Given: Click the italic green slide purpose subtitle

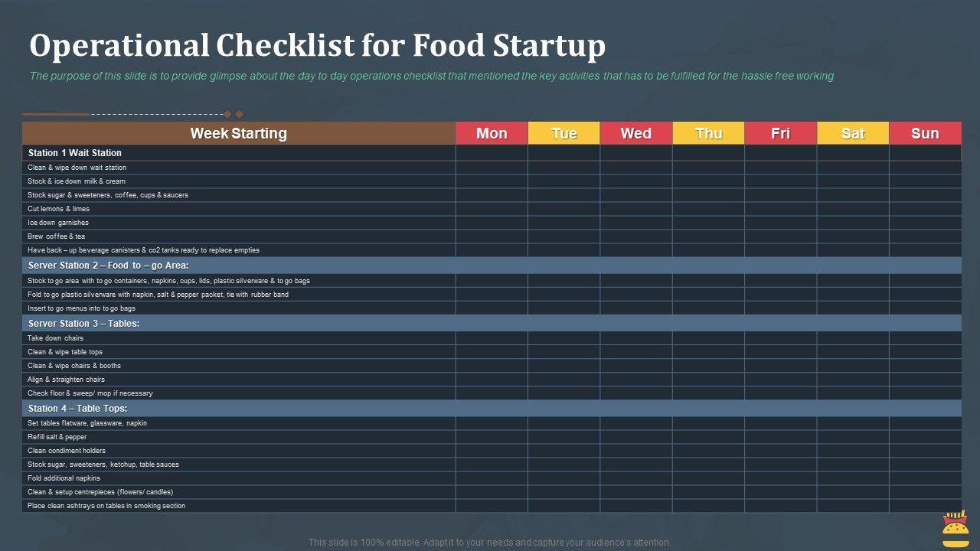Looking at the screenshot, I should click(431, 76).
